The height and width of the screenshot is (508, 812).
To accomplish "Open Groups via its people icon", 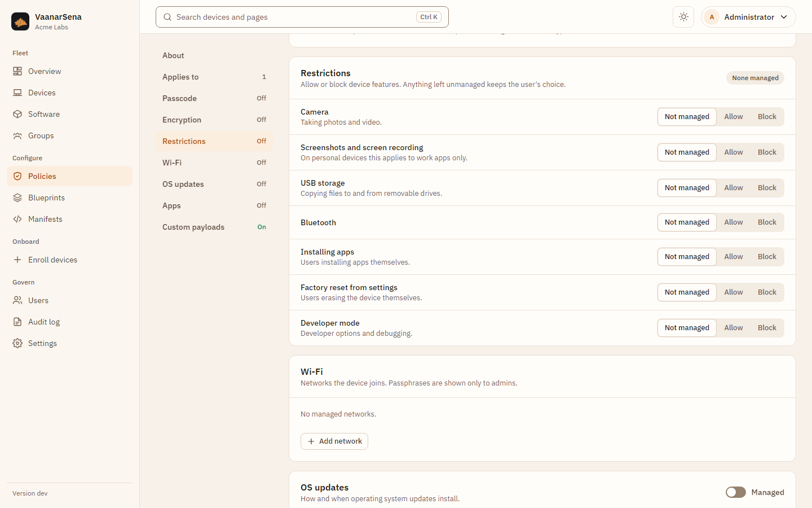I will (17, 135).
